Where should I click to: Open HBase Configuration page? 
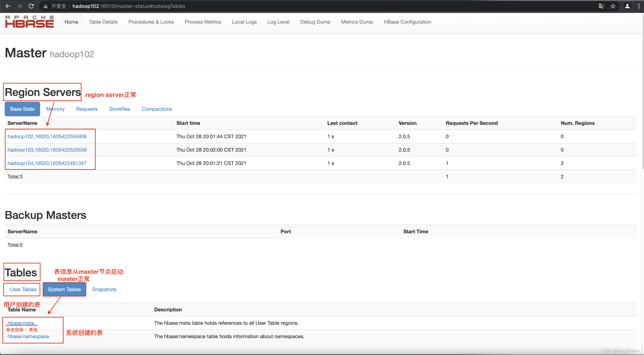[407, 22]
